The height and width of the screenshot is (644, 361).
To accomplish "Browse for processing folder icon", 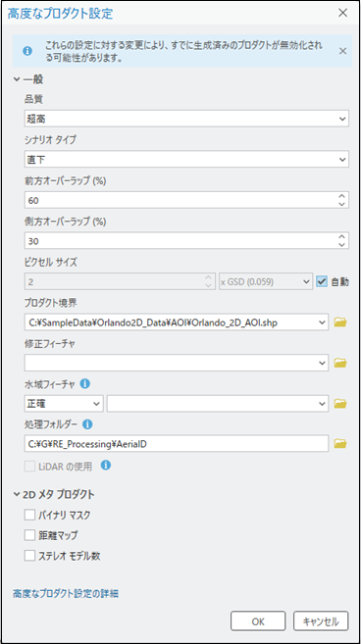I will tap(340, 444).
